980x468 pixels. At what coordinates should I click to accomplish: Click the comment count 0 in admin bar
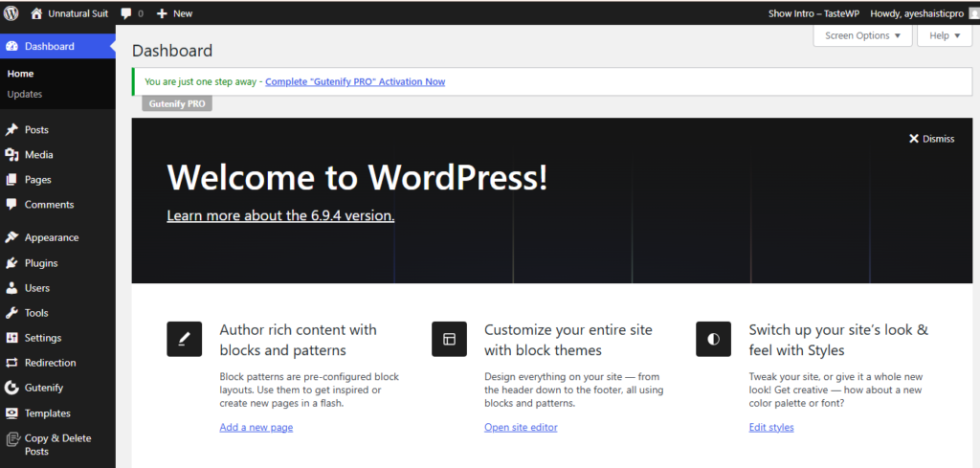[140, 13]
